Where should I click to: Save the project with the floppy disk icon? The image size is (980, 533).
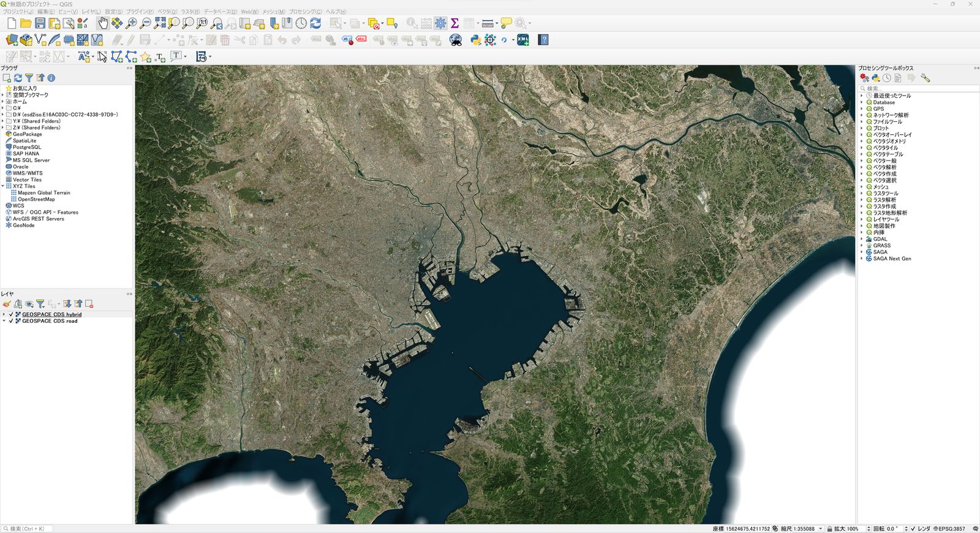(x=40, y=23)
